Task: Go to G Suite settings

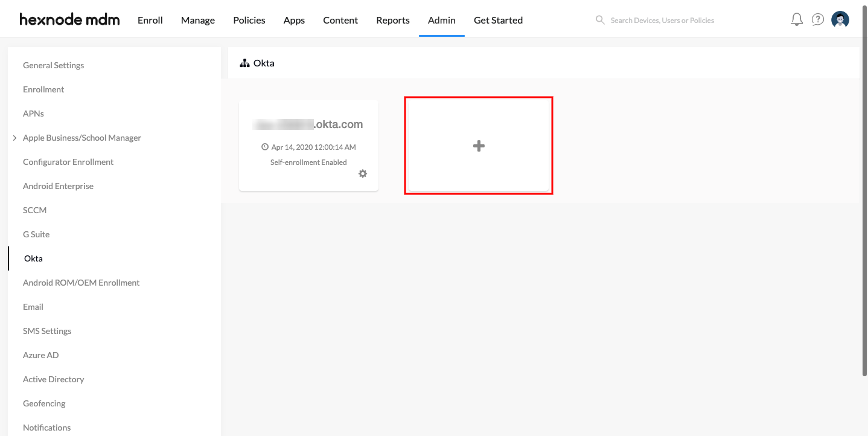Action: (x=36, y=234)
